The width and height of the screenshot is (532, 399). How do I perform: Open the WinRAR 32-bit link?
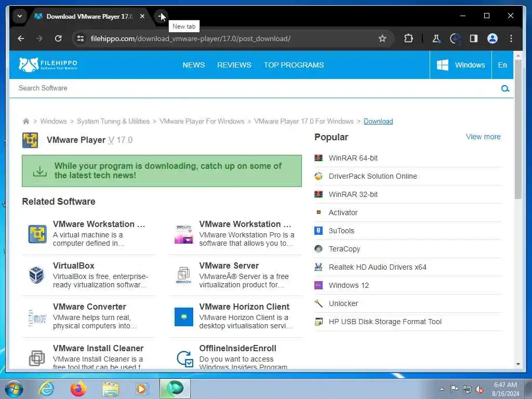coord(353,194)
